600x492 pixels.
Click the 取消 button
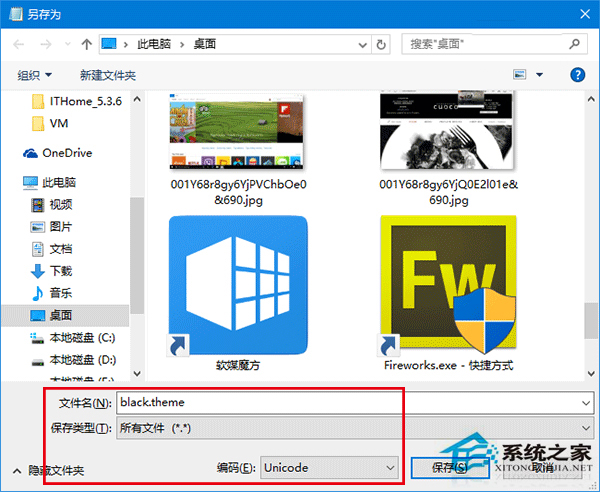(x=543, y=468)
